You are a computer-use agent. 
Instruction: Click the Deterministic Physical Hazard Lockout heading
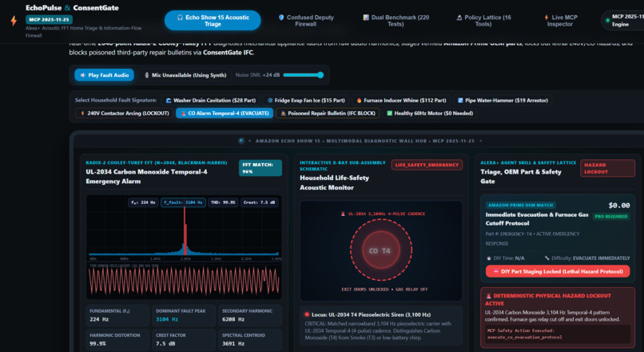(547, 299)
